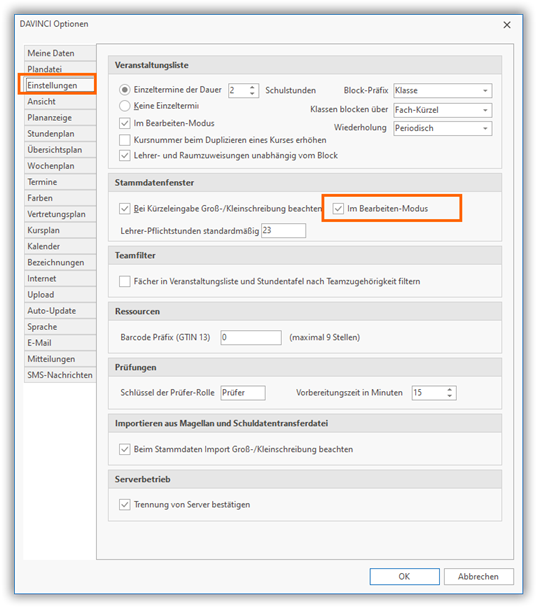
Task: Switch to the Plandatei tab
Action: (60, 69)
